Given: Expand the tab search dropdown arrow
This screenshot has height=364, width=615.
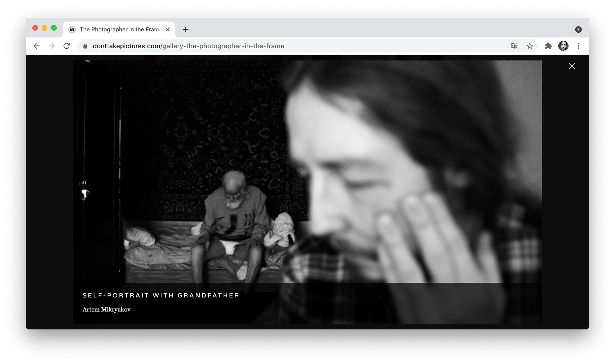Looking at the screenshot, I should 578,29.
